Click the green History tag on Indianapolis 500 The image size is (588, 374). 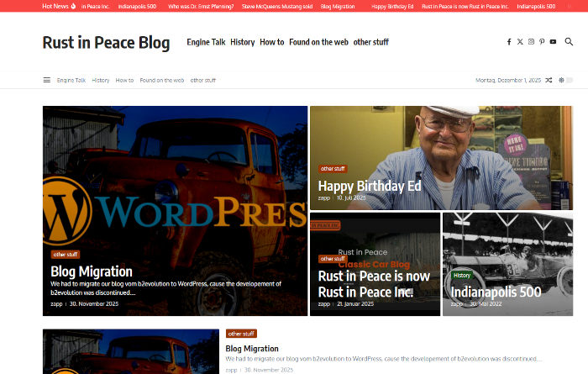coord(462,275)
